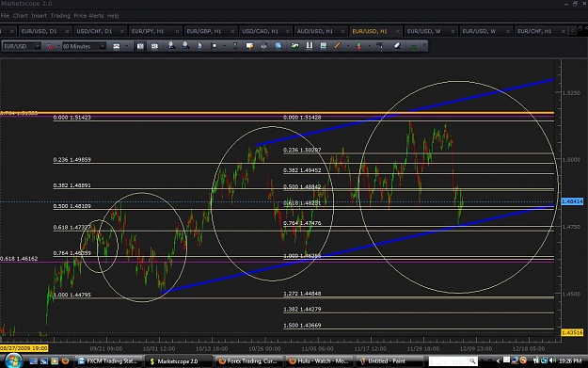
Task: Click the yellow price tag 1.43516
Action: coord(572,332)
